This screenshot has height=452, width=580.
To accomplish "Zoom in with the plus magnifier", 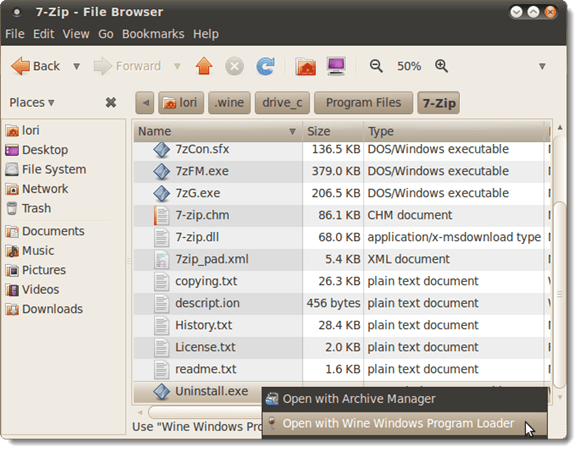I will 441,66.
